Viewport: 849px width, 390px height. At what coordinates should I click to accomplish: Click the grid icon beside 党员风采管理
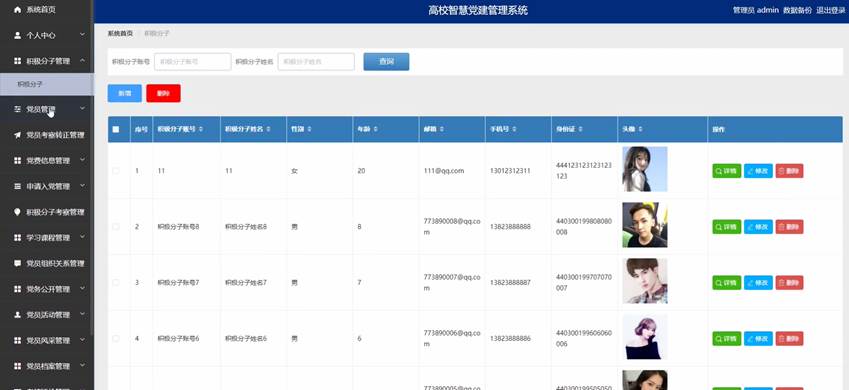click(17, 341)
